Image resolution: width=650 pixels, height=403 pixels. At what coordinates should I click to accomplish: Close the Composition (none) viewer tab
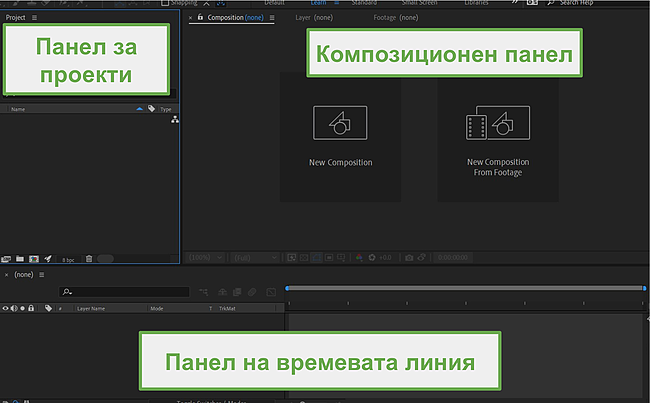point(190,18)
